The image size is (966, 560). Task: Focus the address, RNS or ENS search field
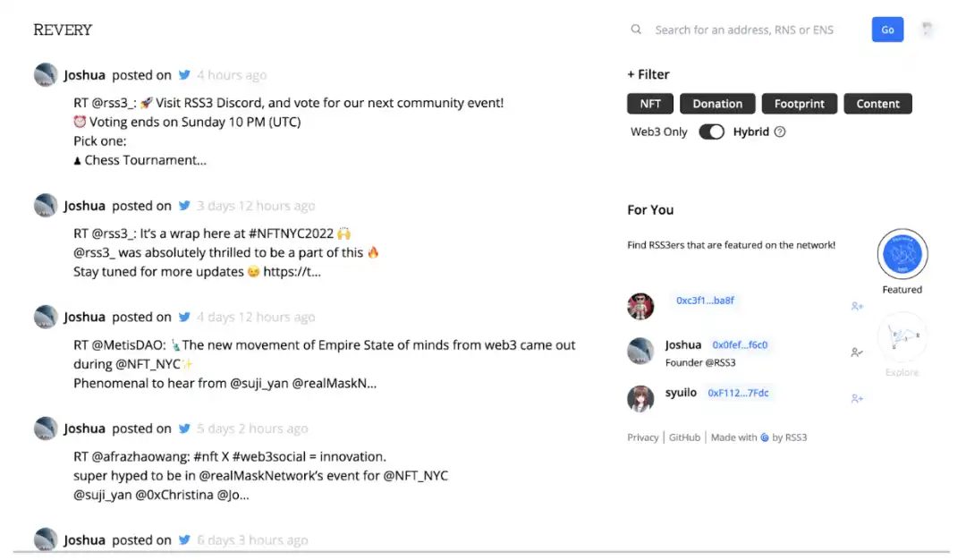tap(751, 30)
